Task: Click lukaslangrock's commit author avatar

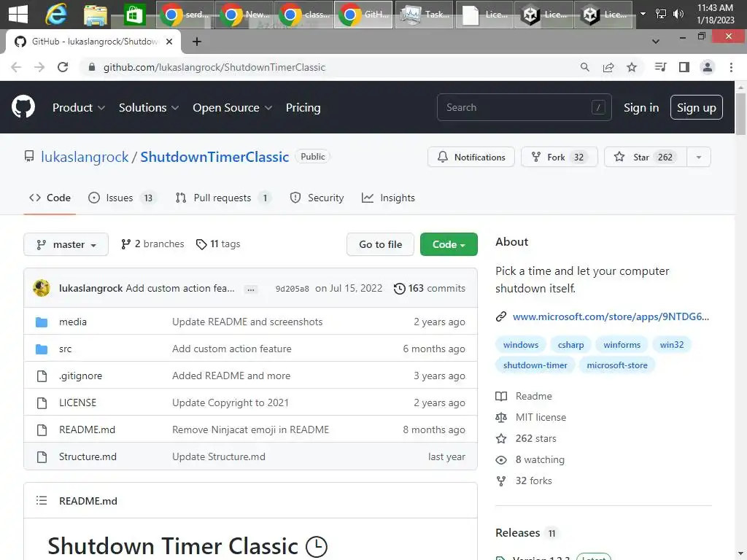Action: pyautogui.click(x=42, y=288)
